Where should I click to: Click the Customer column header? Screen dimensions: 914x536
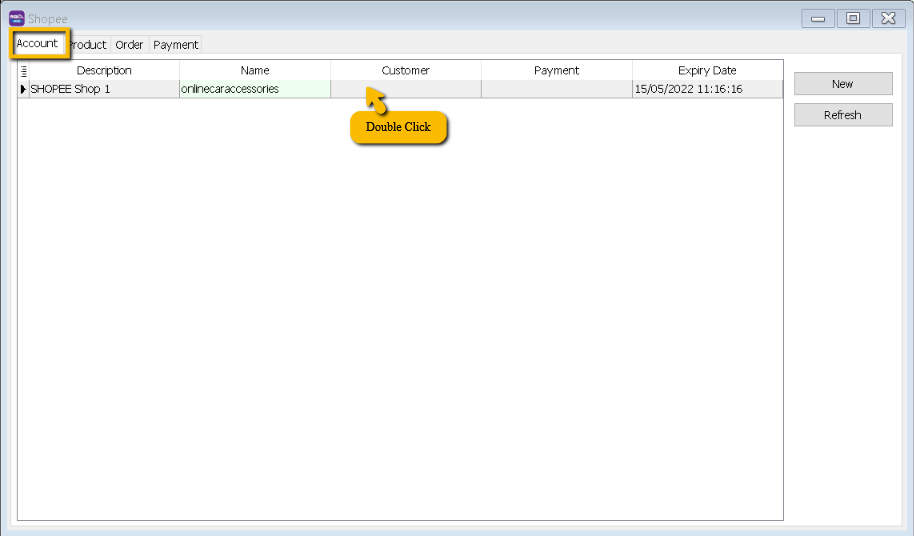(405, 71)
